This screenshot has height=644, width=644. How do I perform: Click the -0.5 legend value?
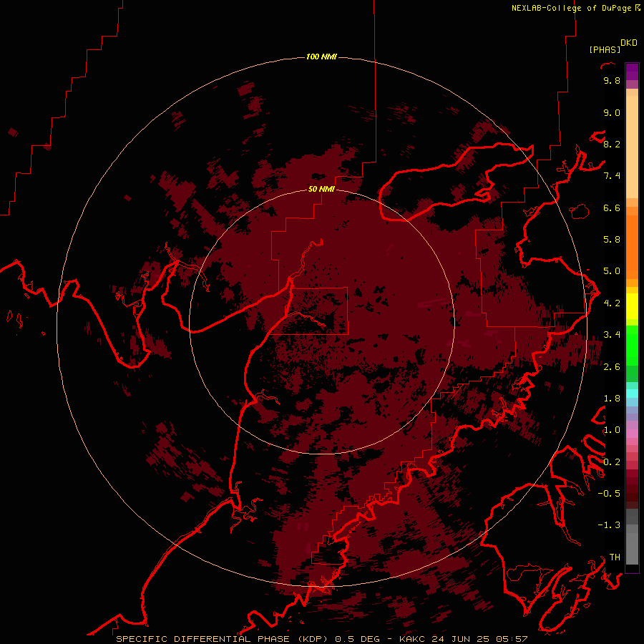609,494
